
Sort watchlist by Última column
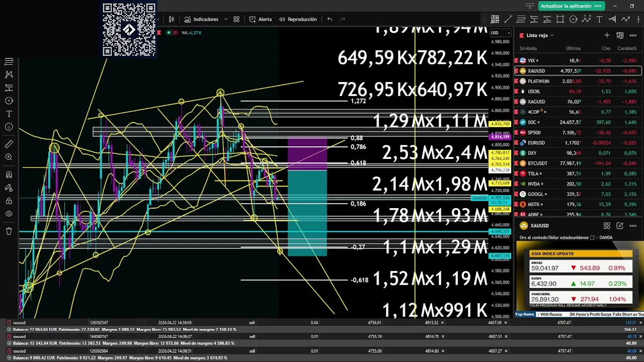coord(573,48)
